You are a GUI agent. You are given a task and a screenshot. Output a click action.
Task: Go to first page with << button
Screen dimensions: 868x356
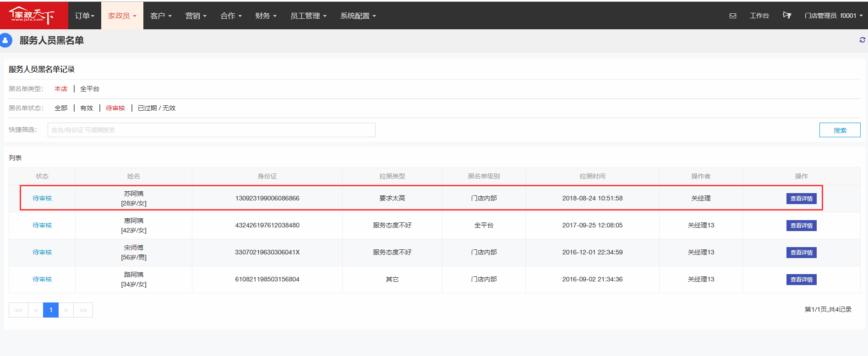tap(18, 310)
